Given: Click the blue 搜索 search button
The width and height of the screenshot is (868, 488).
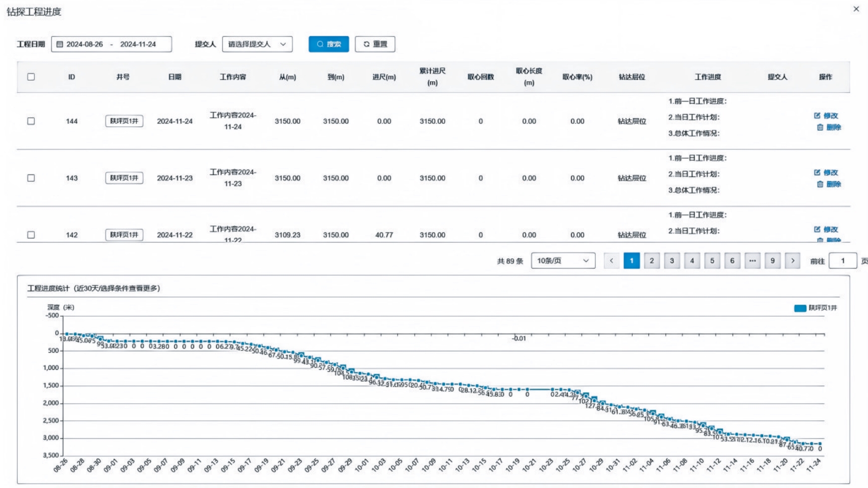Looking at the screenshot, I should point(329,44).
